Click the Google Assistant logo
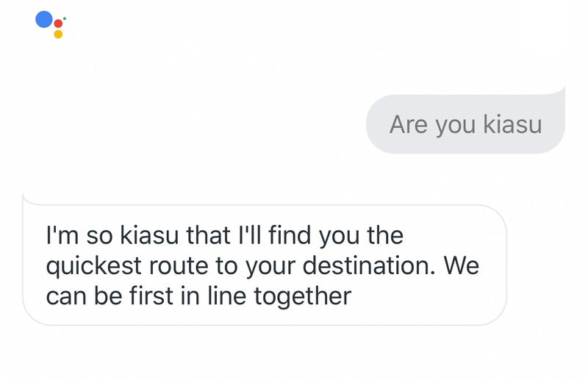588x380 pixels. [x=50, y=24]
